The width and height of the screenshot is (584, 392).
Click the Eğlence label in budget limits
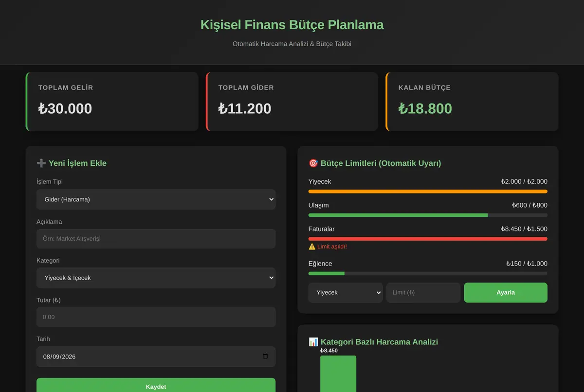[x=320, y=264]
